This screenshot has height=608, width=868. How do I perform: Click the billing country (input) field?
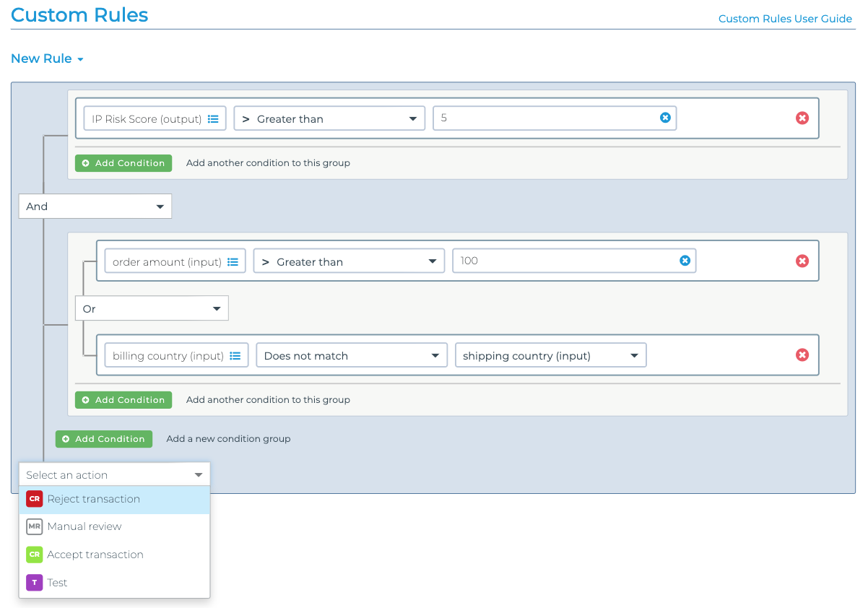[176, 355]
